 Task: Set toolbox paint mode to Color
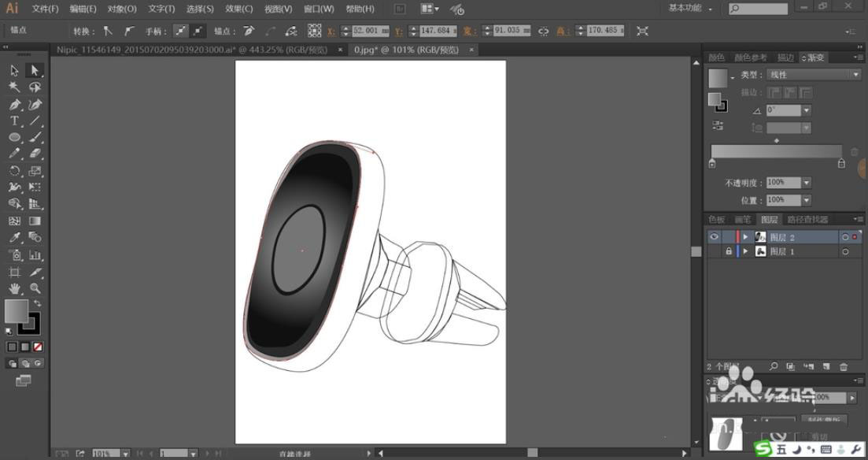coord(12,347)
